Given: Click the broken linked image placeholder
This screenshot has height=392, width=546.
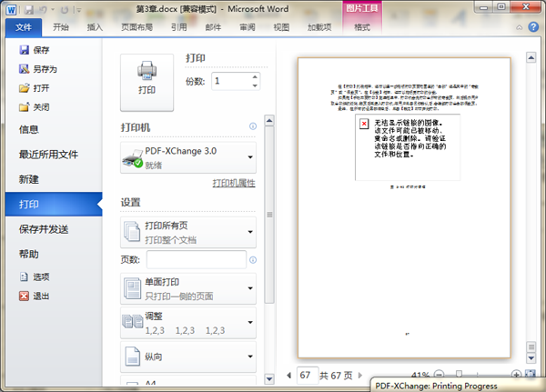Looking at the screenshot, I should [408, 147].
